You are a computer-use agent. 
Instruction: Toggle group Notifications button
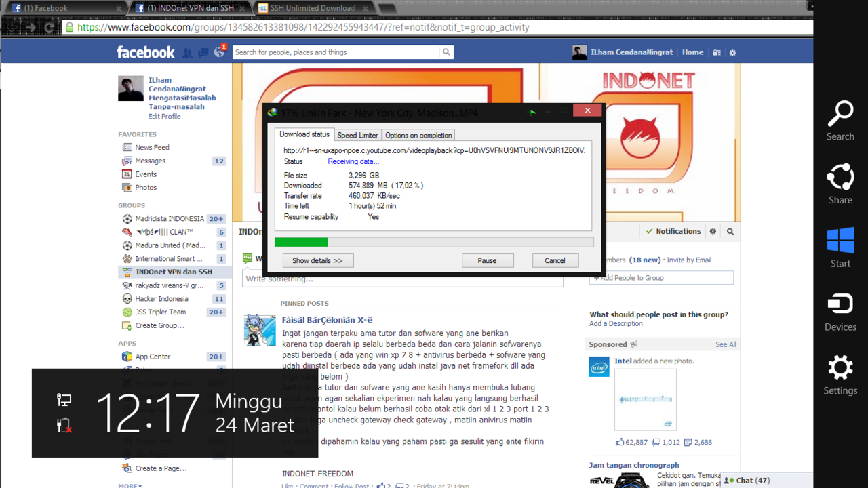(x=673, y=231)
